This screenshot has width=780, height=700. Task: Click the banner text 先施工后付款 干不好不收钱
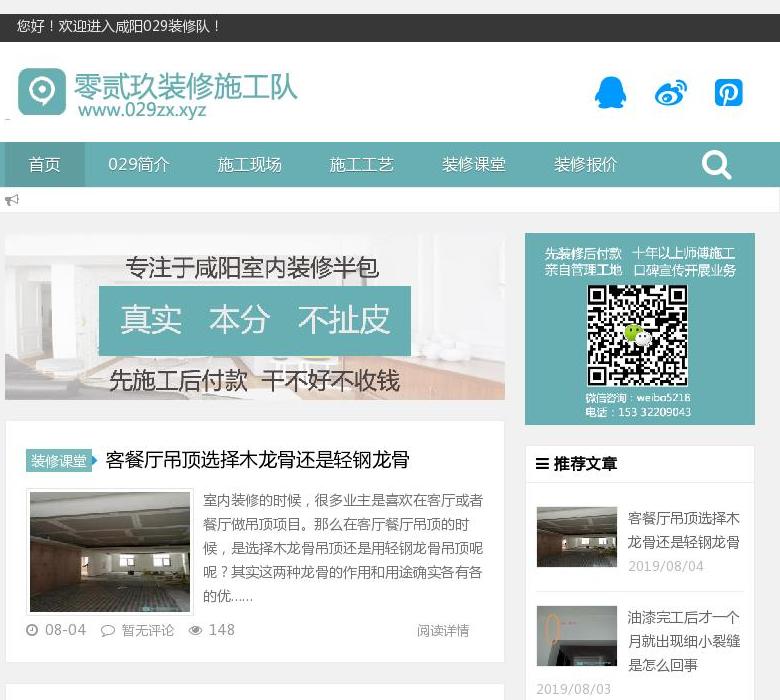[254, 381]
